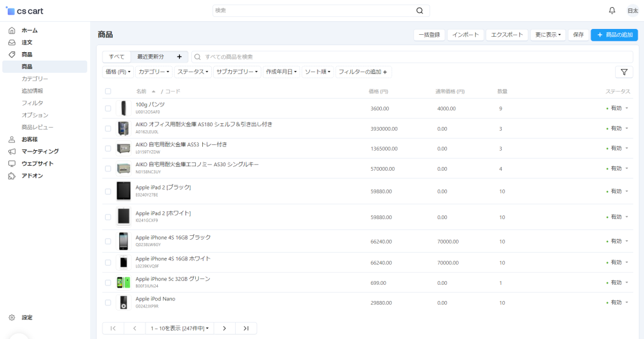The height and width of the screenshot is (339, 644).
Task: Click the アドオン puzzle piece icon
Action: 12,176
